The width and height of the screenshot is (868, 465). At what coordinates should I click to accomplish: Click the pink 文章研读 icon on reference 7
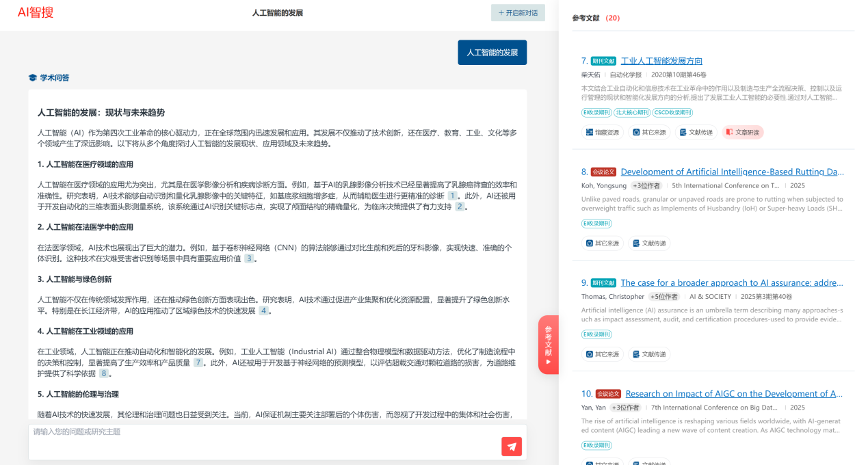tap(742, 132)
